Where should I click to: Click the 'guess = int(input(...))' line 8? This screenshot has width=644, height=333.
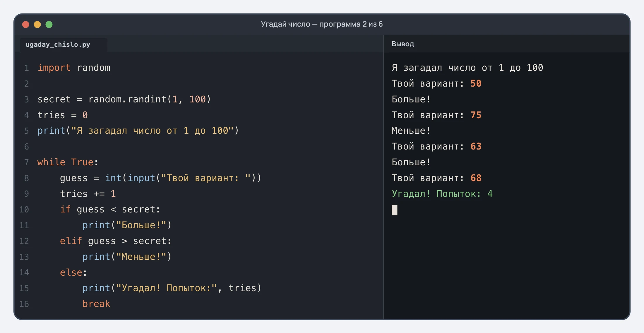[x=160, y=178]
